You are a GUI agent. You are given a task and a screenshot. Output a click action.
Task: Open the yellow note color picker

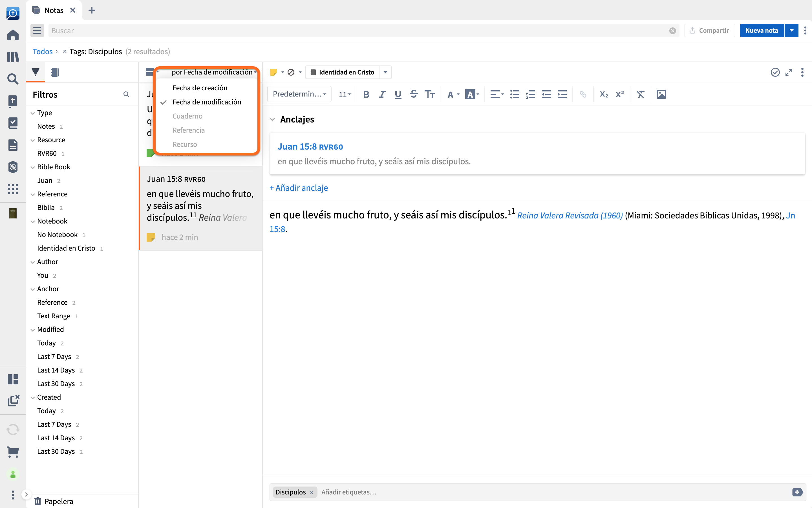277,72
